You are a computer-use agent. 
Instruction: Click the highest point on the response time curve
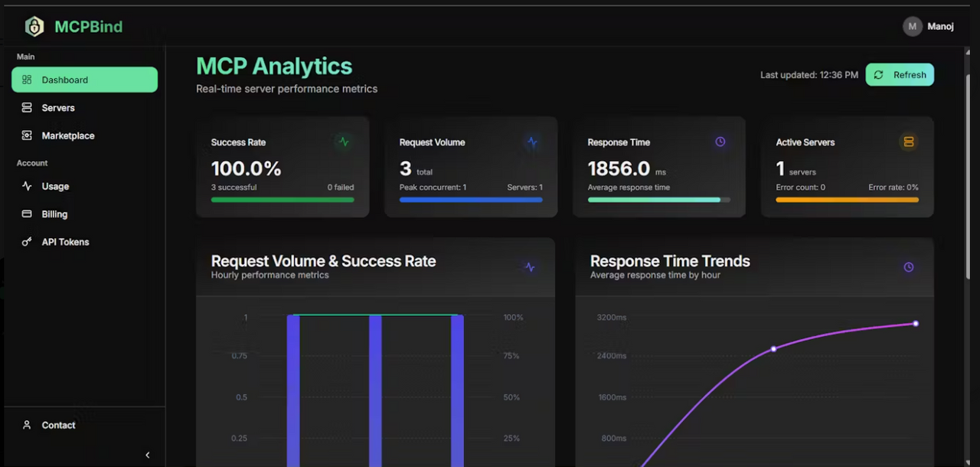point(916,324)
